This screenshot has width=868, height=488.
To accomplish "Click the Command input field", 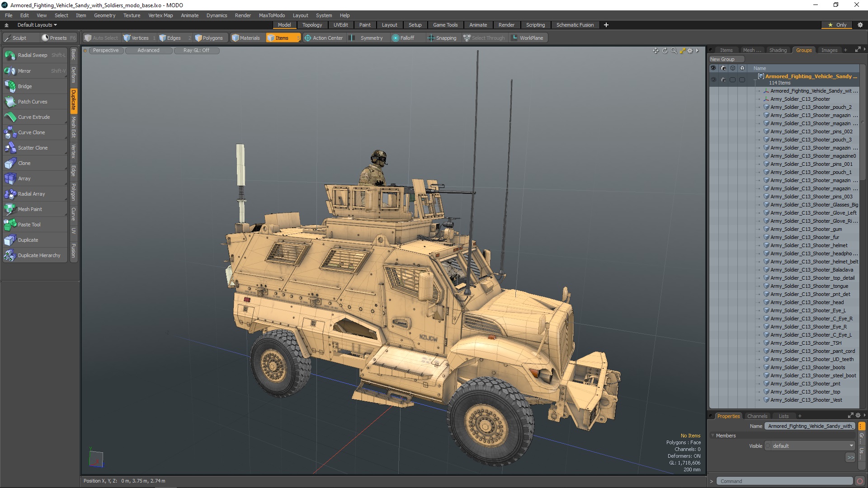I will (784, 481).
